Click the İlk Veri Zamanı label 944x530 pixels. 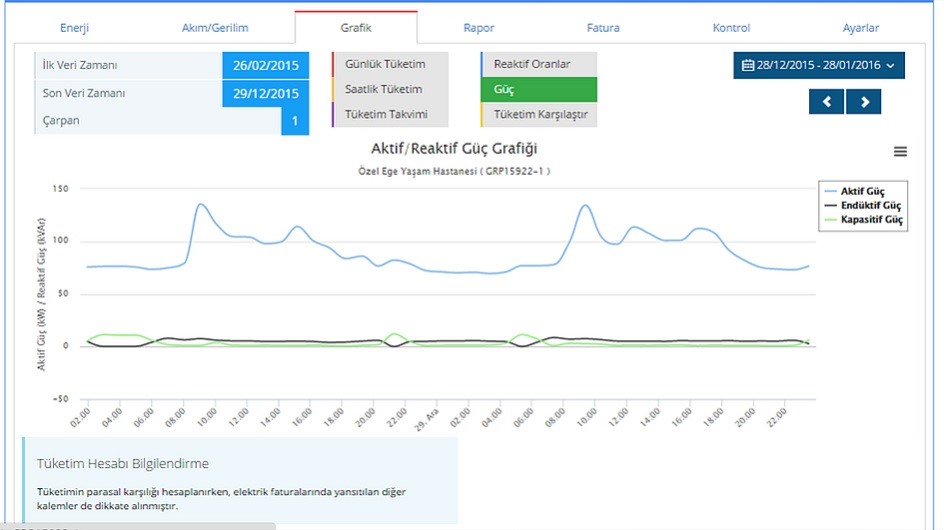[x=80, y=65]
